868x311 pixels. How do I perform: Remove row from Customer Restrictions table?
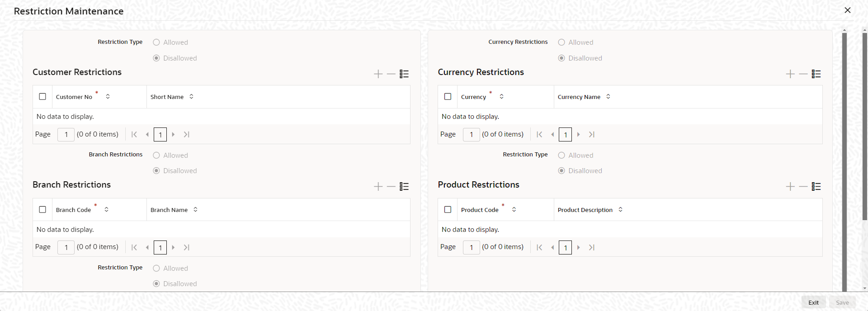(391, 74)
